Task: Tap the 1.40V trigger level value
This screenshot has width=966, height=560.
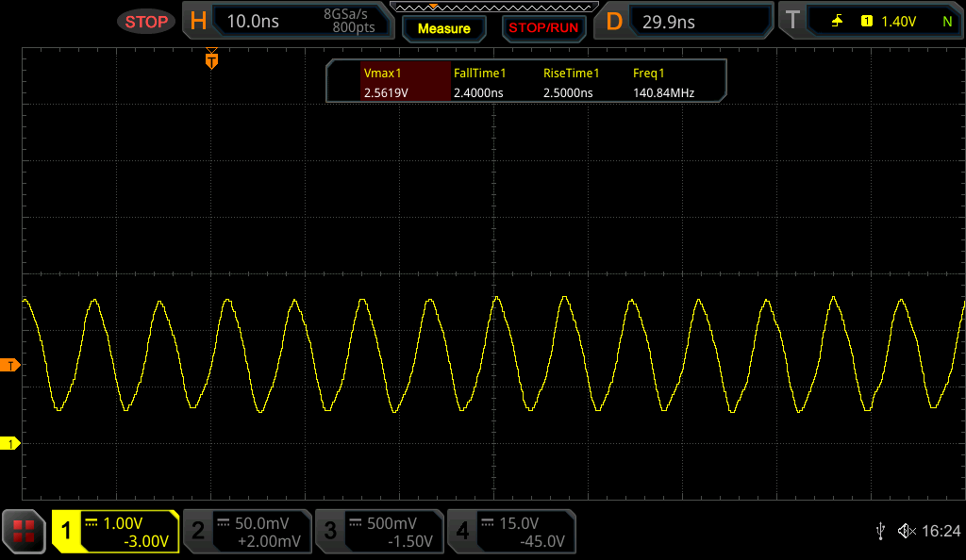Action: click(x=898, y=22)
